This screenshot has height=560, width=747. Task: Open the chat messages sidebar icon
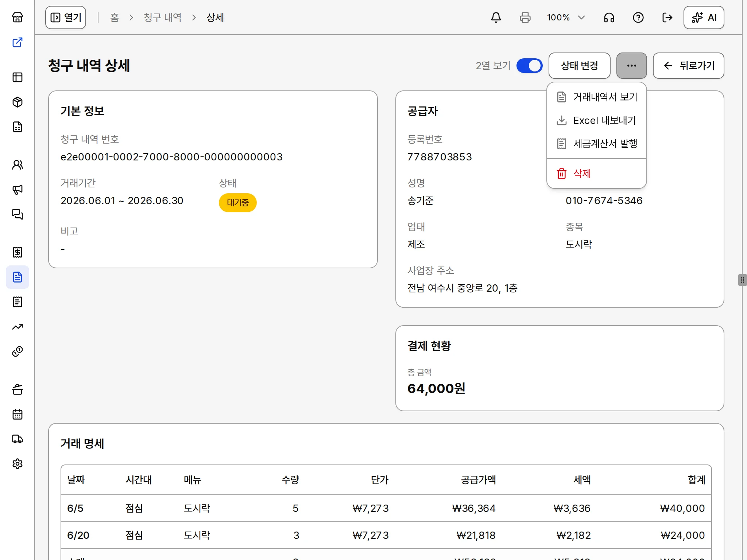18,214
